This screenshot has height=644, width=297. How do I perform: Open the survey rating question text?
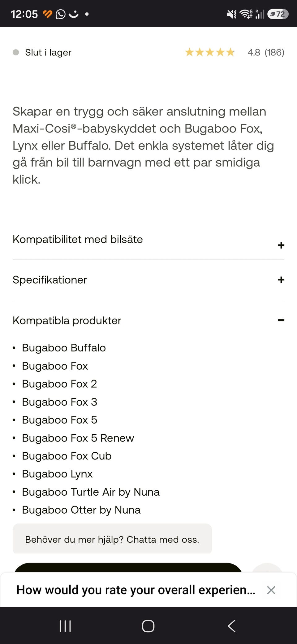coord(136,590)
